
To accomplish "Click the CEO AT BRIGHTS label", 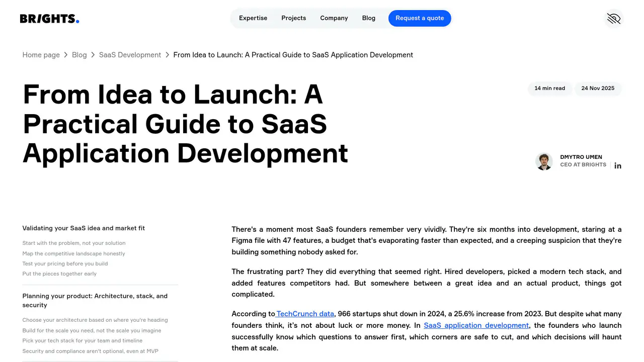I will pyautogui.click(x=583, y=165).
